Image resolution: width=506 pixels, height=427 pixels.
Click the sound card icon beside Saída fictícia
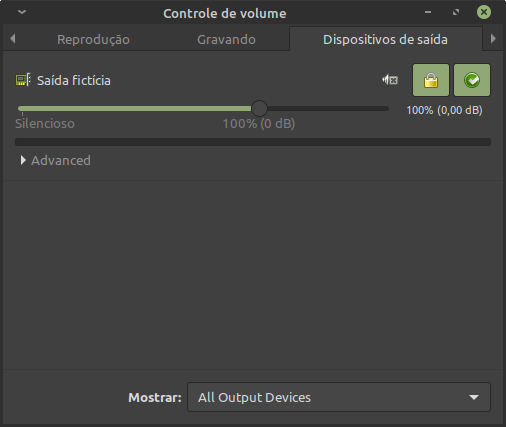[x=23, y=80]
